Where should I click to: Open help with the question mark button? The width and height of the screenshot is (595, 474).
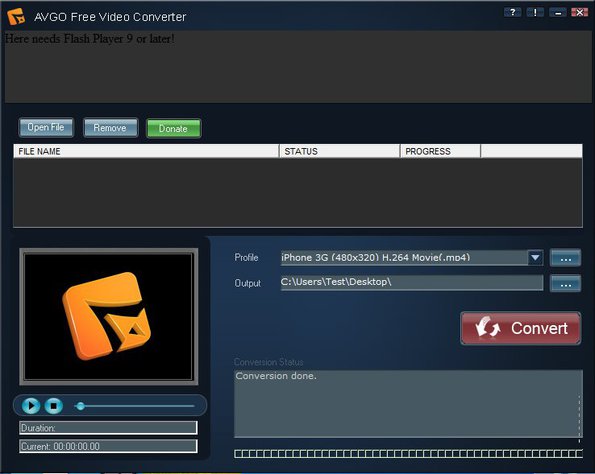point(512,13)
